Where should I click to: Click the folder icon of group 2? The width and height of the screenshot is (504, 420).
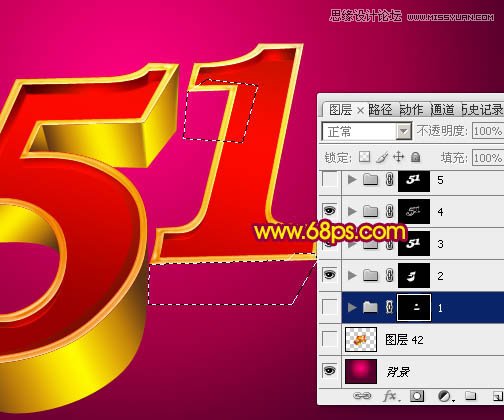click(370, 275)
